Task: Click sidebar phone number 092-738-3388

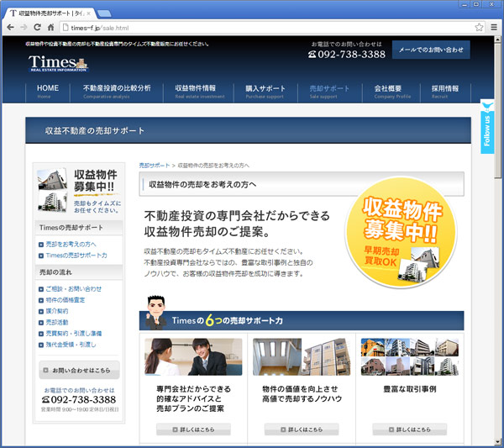Action: (79, 399)
